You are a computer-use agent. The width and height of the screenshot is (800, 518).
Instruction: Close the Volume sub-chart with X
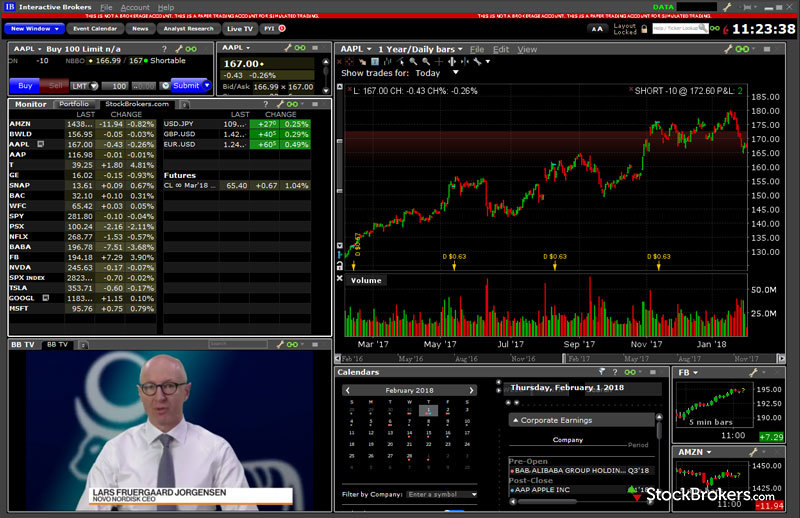pyautogui.click(x=340, y=279)
